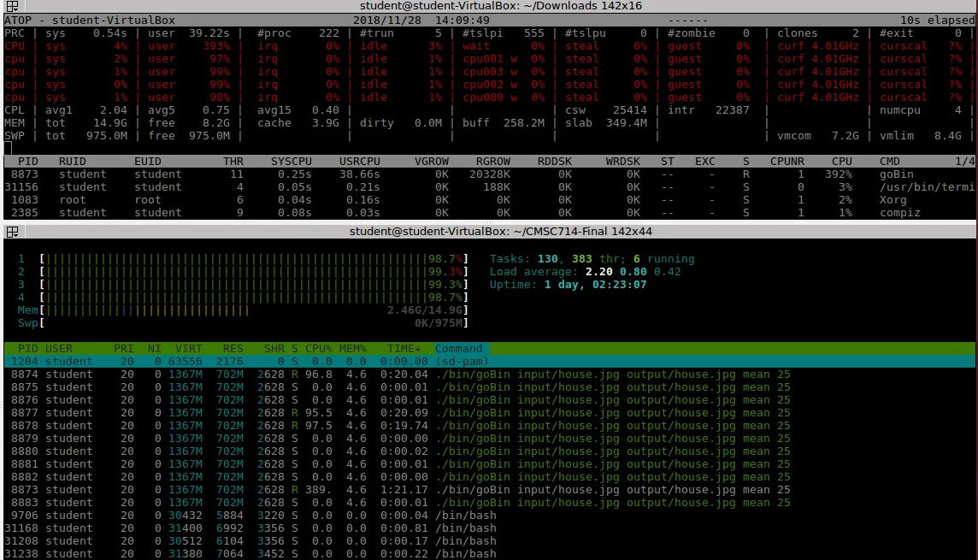Click the Swp usage meter in htop

point(253,323)
